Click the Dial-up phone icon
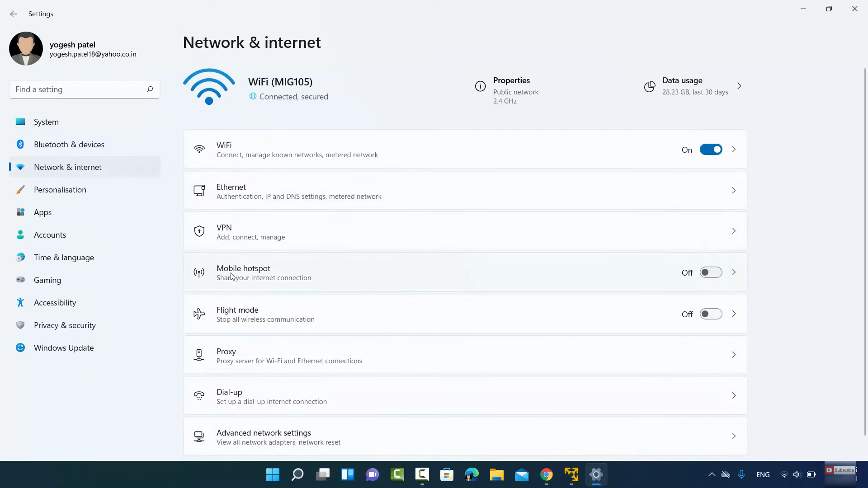 pyautogui.click(x=199, y=396)
